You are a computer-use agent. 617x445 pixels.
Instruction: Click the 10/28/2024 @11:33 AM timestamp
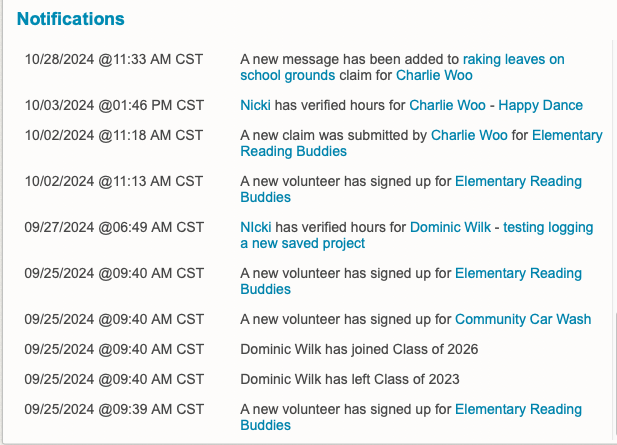pyautogui.click(x=114, y=59)
